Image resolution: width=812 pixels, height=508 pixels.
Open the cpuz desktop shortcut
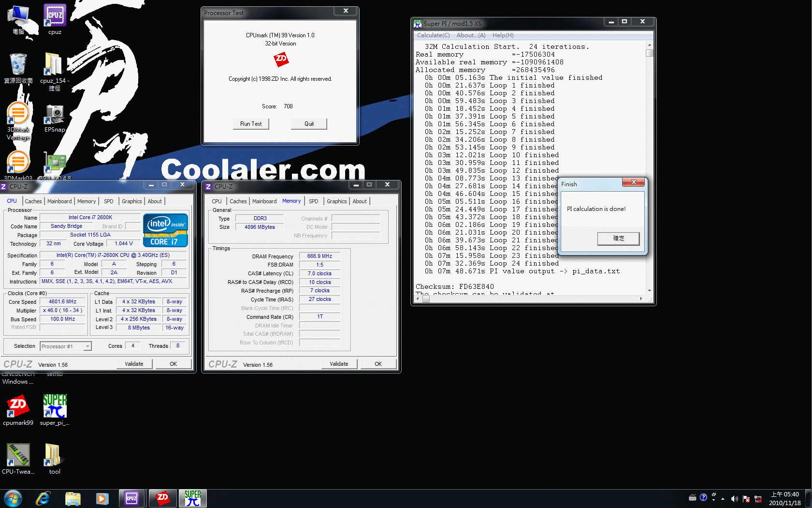pyautogui.click(x=55, y=19)
